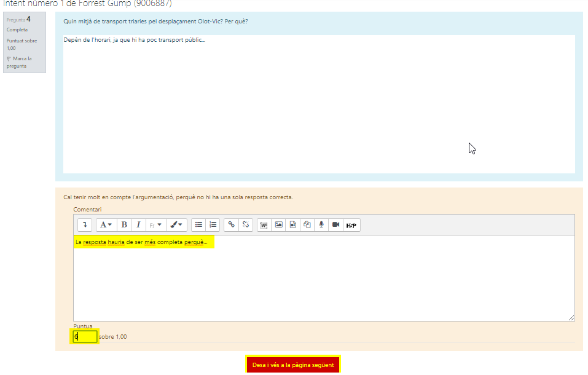Click 'Desa i vés a la pàgina següent'
Screen dimensions: 588x375
coord(293,365)
